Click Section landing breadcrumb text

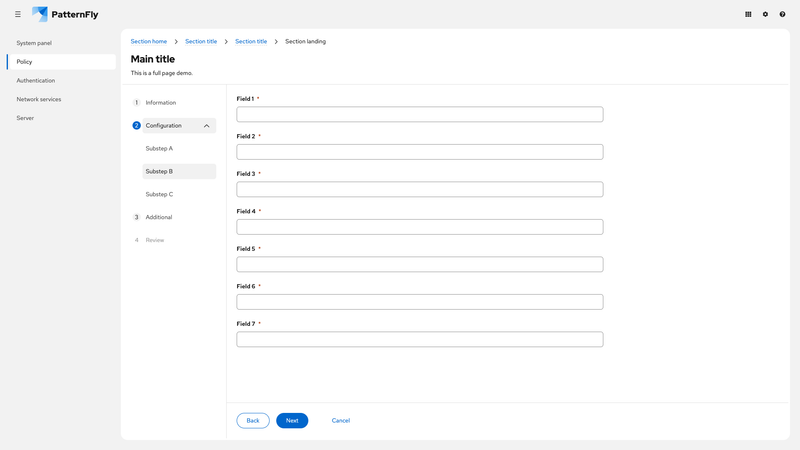click(305, 41)
